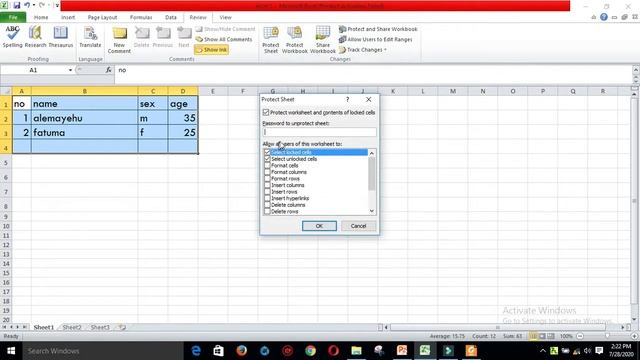Click the zoom out minus button

[580, 336]
